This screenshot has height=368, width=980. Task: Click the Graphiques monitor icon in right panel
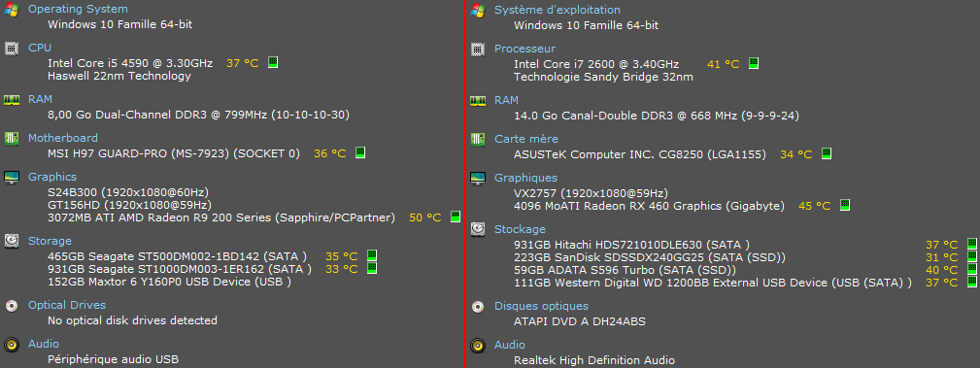[x=478, y=178]
